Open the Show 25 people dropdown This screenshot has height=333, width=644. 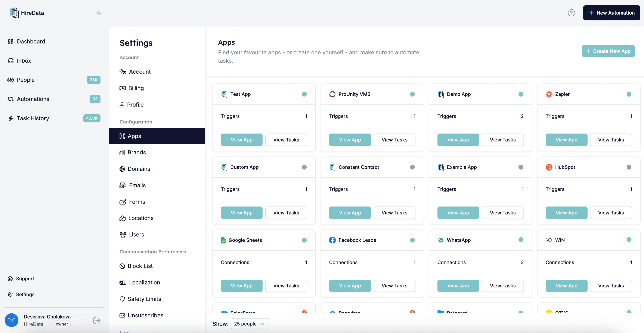pos(250,324)
